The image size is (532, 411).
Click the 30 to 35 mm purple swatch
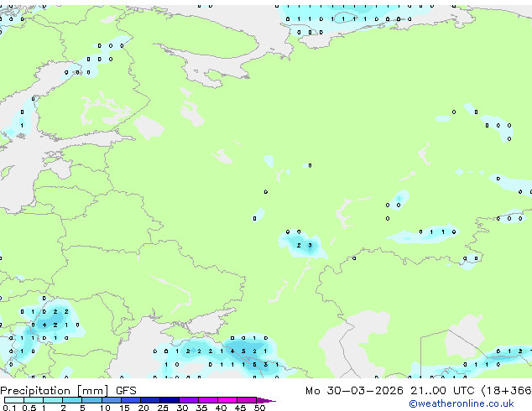pos(189,400)
